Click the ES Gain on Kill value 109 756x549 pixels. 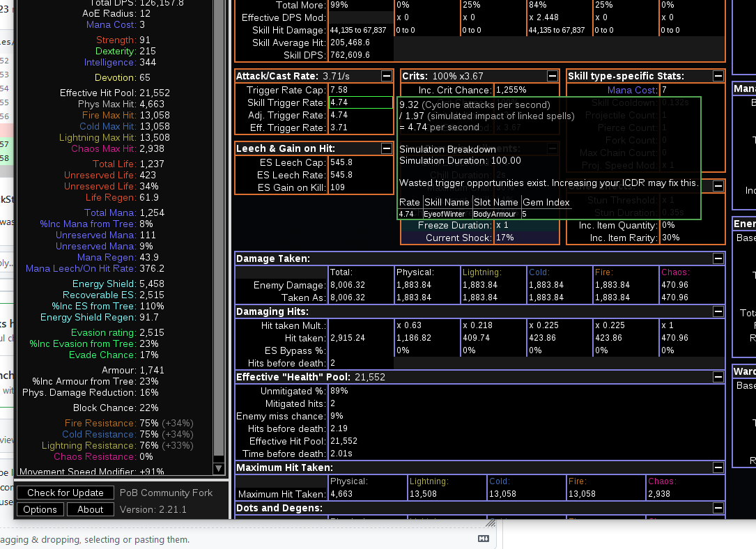337,187
